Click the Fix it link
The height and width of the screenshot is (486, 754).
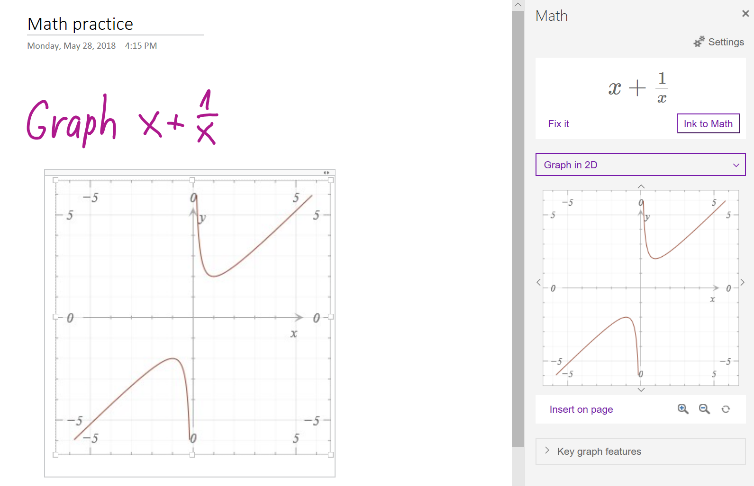click(x=559, y=124)
